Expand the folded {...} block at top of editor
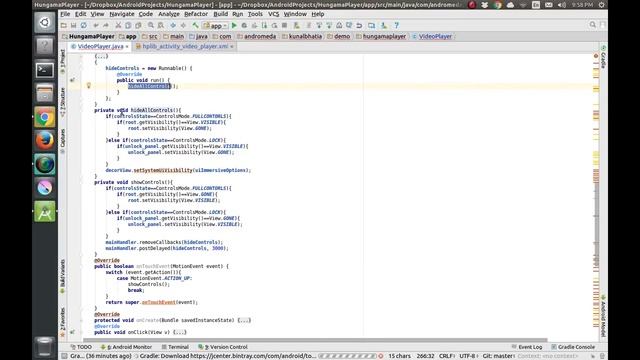Image resolution: width=640 pixels, height=360 pixels. coord(101,56)
